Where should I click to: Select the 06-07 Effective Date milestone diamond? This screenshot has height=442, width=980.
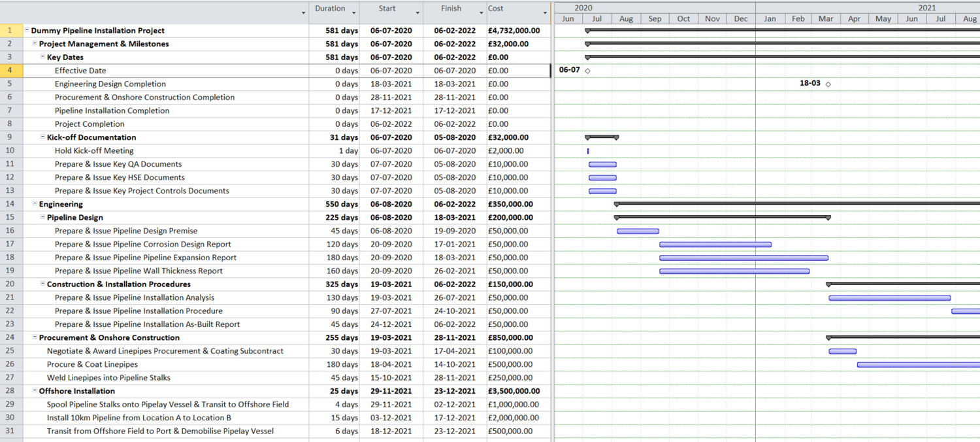pyautogui.click(x=587, y=71)
